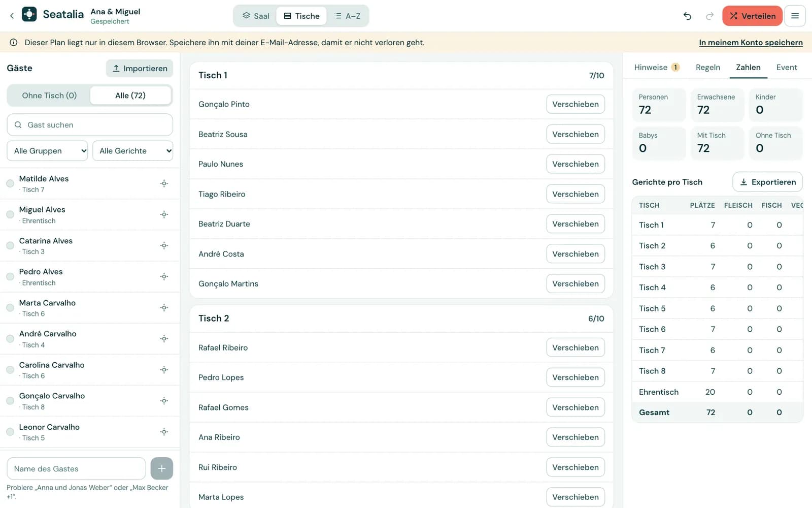Image resolution: width=812 pixels, height=508 pixels.
Task: Click locate icon for Gonçalo Carvalho
Action: 164,401
